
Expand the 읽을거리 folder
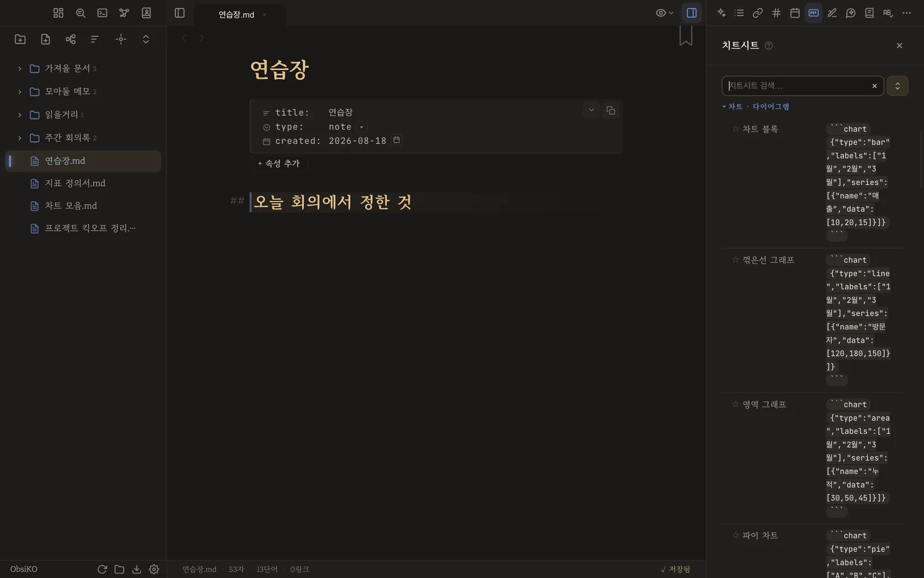20,115
